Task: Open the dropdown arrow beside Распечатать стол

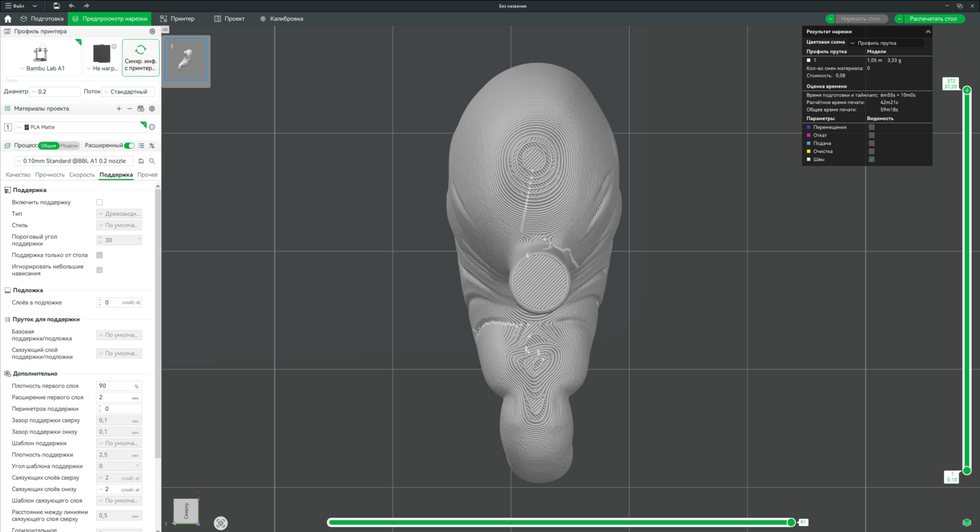Action: tap(900, 19)
